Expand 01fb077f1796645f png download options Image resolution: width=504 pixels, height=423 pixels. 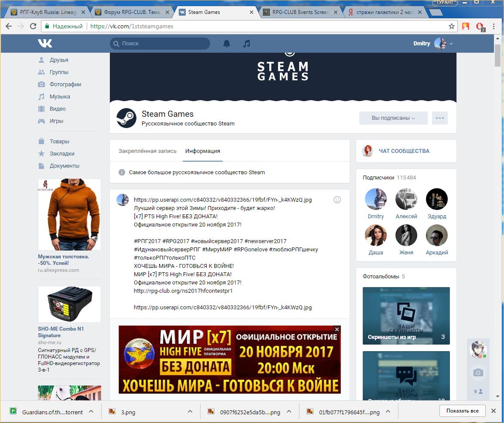388,411
